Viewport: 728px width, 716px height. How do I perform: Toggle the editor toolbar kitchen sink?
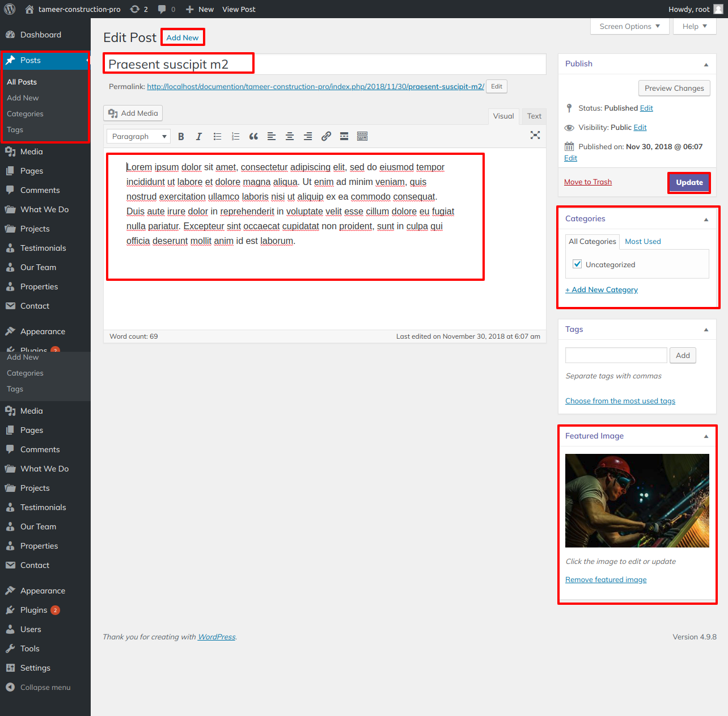(362, 136)
